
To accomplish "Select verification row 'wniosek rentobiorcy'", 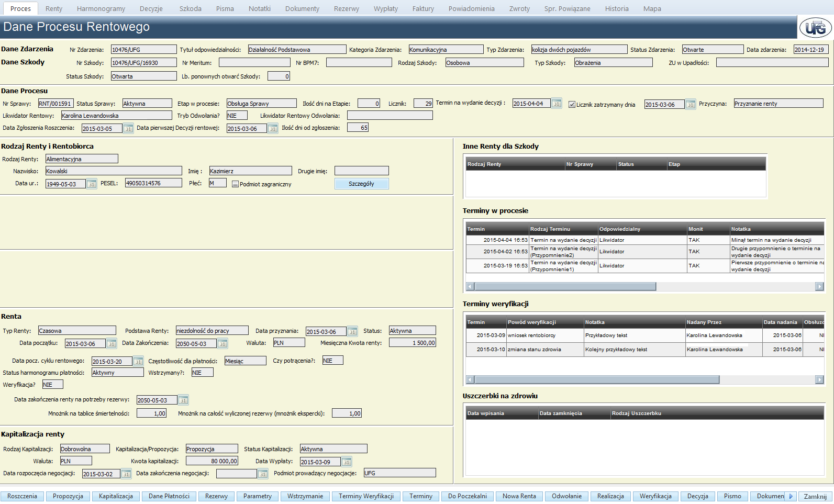I will 645,335.
